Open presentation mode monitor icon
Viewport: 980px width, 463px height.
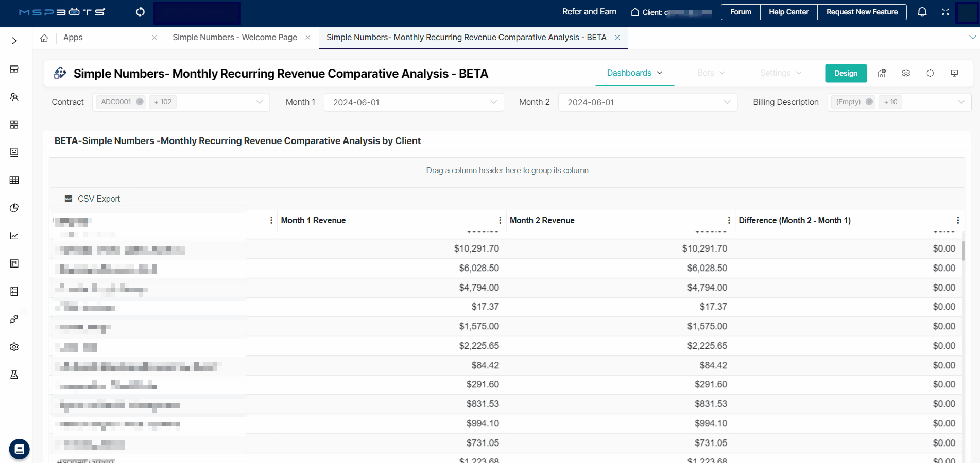click(954, 73)
